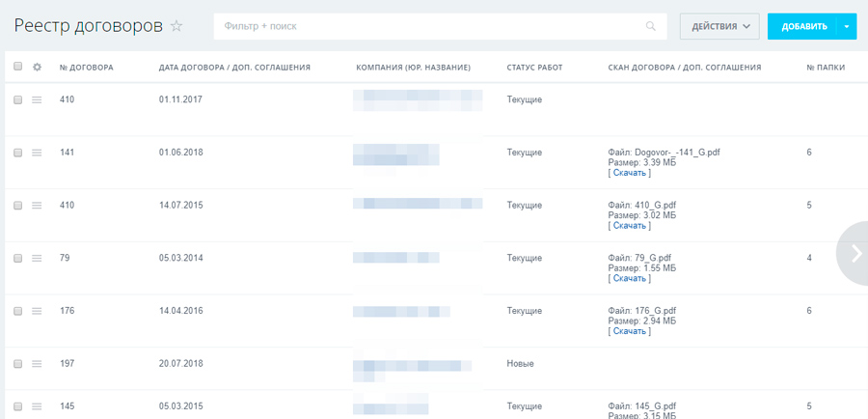Open row menu icon for contract 197

pyautogui.click(x=37, y=364)
